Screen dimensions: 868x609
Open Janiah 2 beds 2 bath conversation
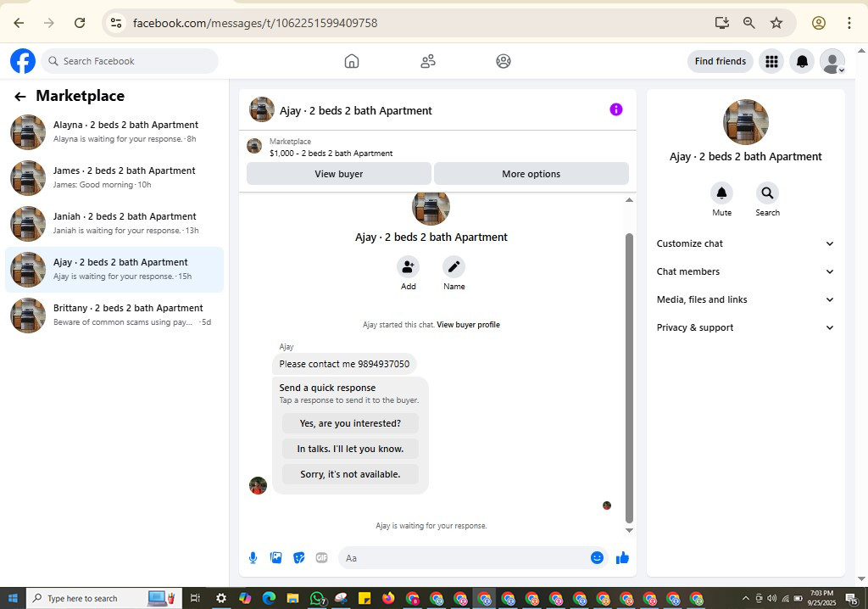click(x=114, y=224)
